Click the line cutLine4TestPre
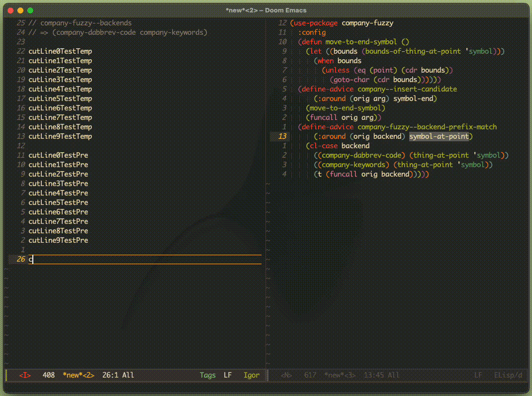 tap(58, 193)
